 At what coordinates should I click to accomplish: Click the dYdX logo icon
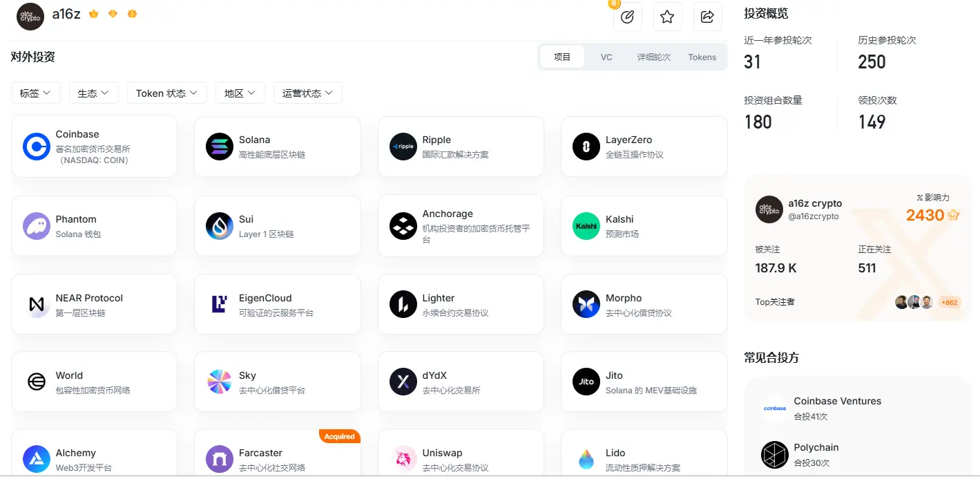pos(403,381)
